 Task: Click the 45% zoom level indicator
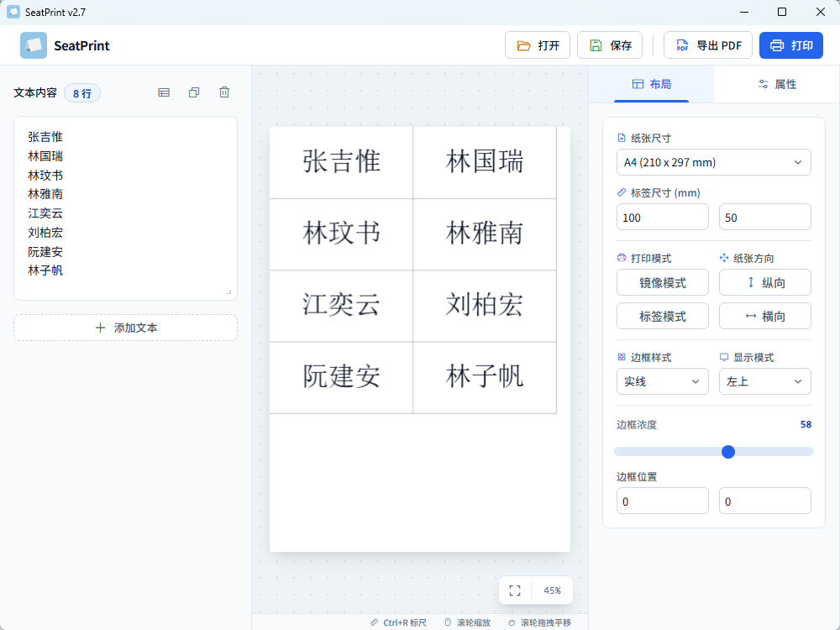(x=552, y=591)
